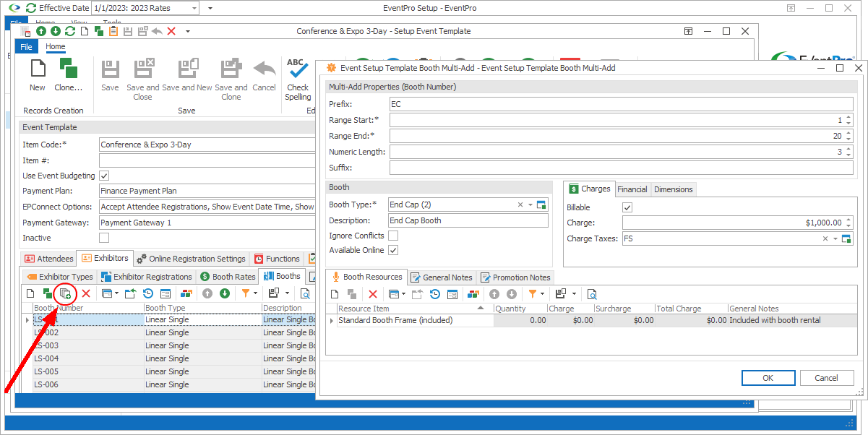Open filter funnel dropdown in Booth Resources toolbar
The image size is (868, 435).
click(543, 294)
